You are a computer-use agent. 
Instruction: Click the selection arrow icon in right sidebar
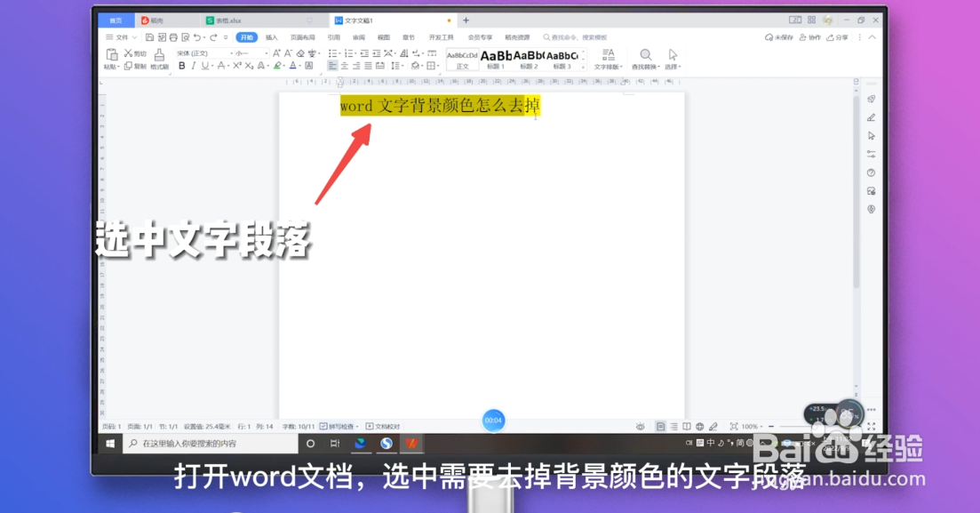[x=872, y=136]
